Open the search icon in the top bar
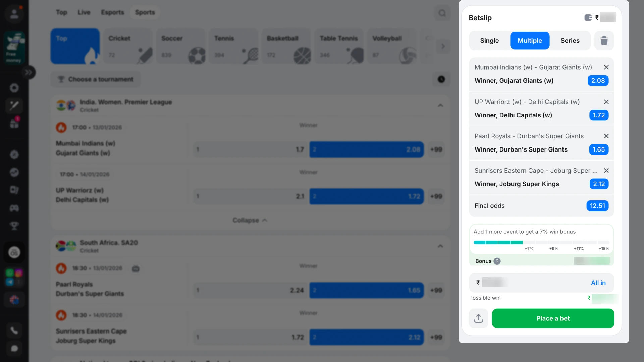This screenshot has height=362, width=644. coord(442,13)
